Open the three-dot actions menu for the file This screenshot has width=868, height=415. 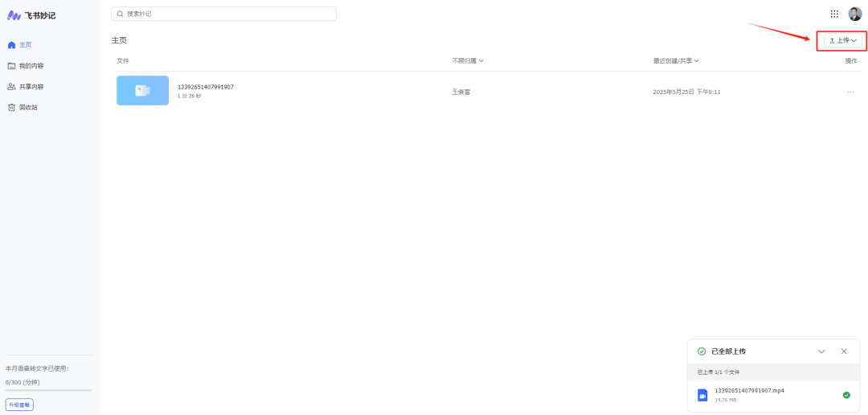[x=851, y=92]
